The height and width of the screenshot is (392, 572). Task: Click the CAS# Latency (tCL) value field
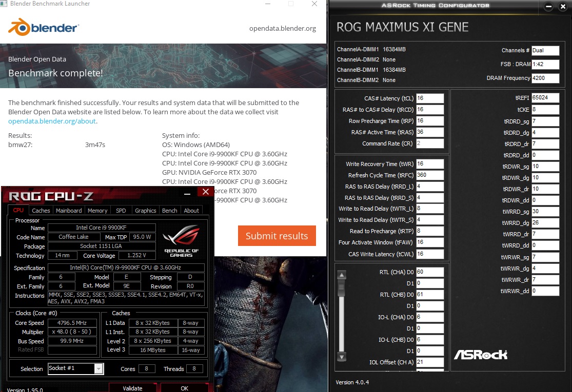coord(430,98)
